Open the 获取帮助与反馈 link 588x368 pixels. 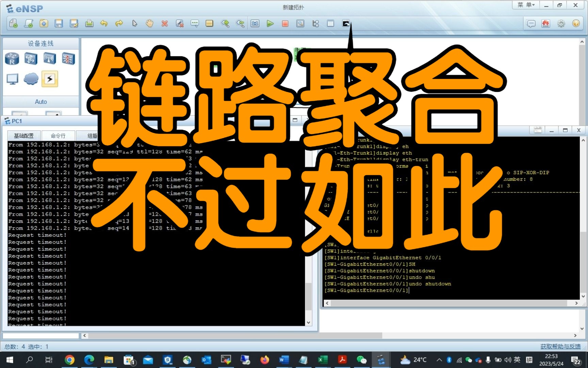(560, 346)
